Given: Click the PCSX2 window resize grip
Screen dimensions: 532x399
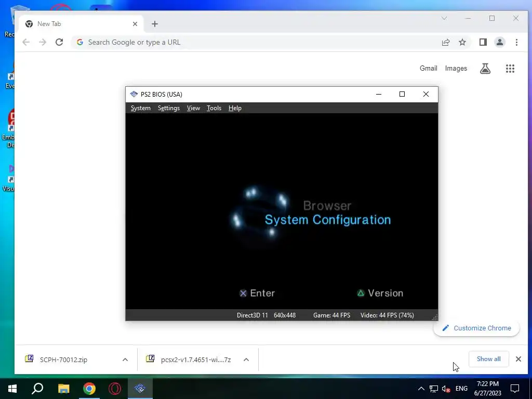Looking at the screenshot, I should point(435,317).
